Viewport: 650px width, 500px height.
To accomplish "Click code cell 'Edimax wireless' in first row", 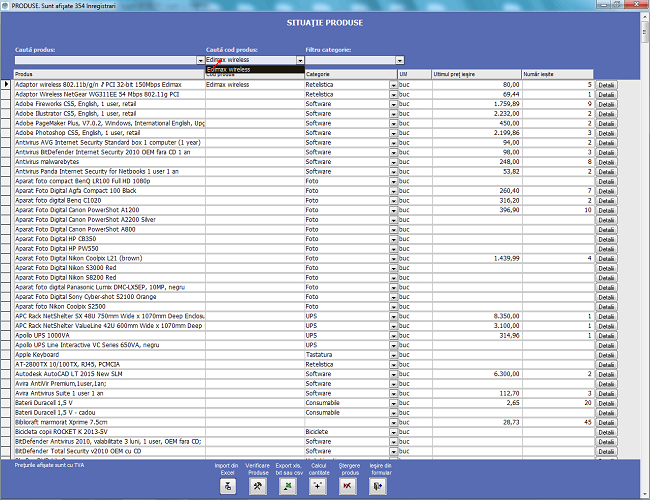I will click(255, 85).
